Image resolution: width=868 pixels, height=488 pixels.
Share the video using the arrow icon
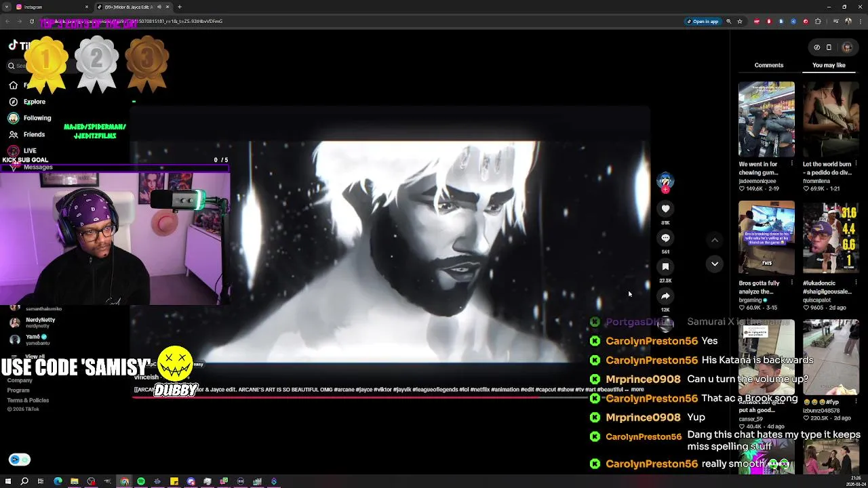(665, 296)
